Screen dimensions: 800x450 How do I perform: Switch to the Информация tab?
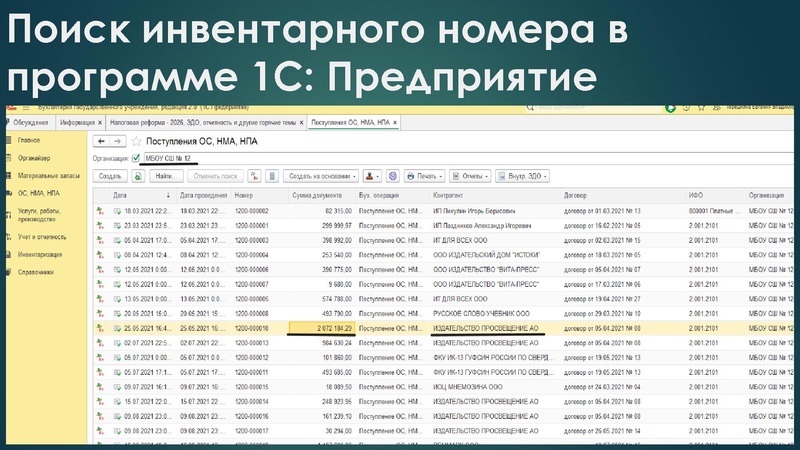(x=77, y=122)
